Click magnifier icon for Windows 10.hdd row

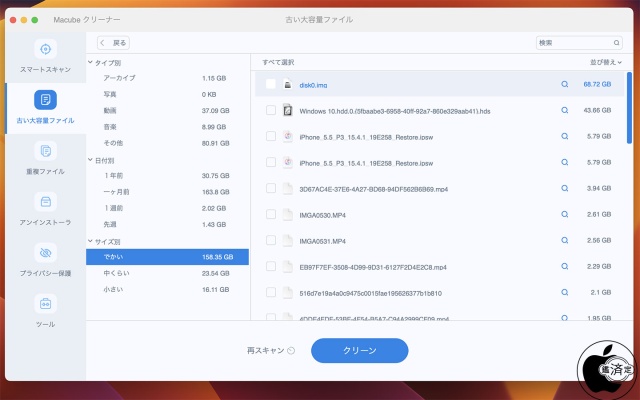564,111
